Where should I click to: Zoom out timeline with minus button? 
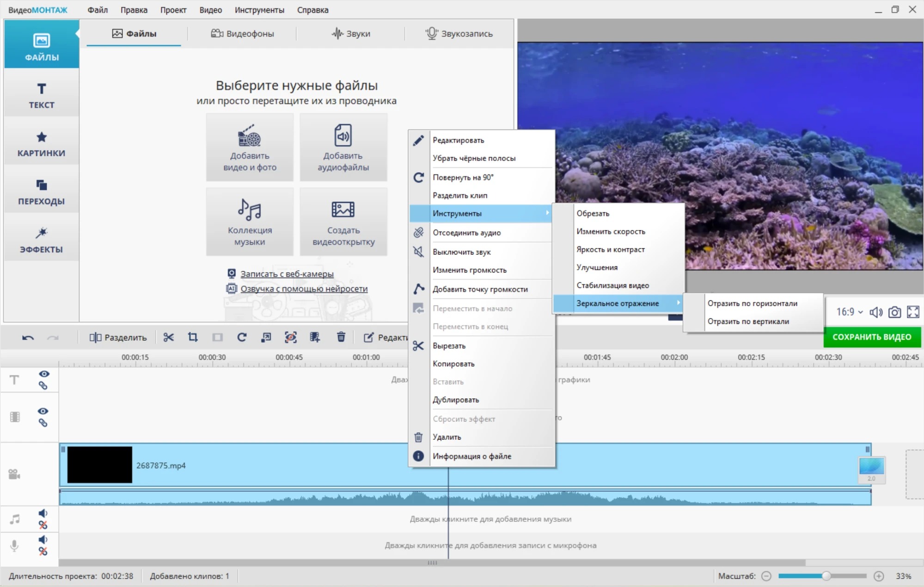766,576
